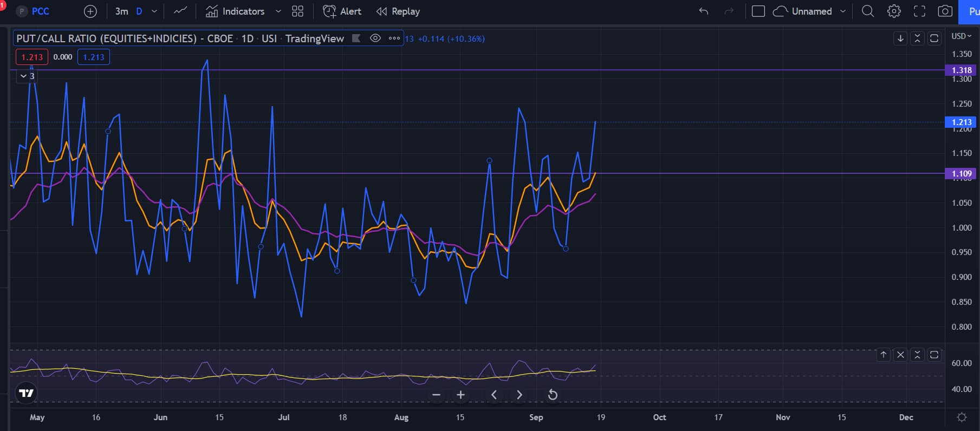The image size is (980, 431).
Task: Click the blue Publish button
Action: tap(969, 11)
